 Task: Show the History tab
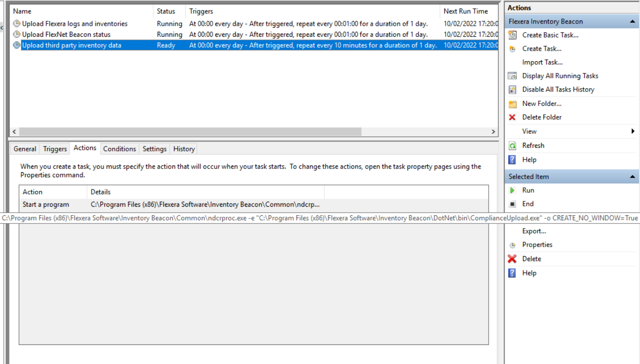pos(184,149)
